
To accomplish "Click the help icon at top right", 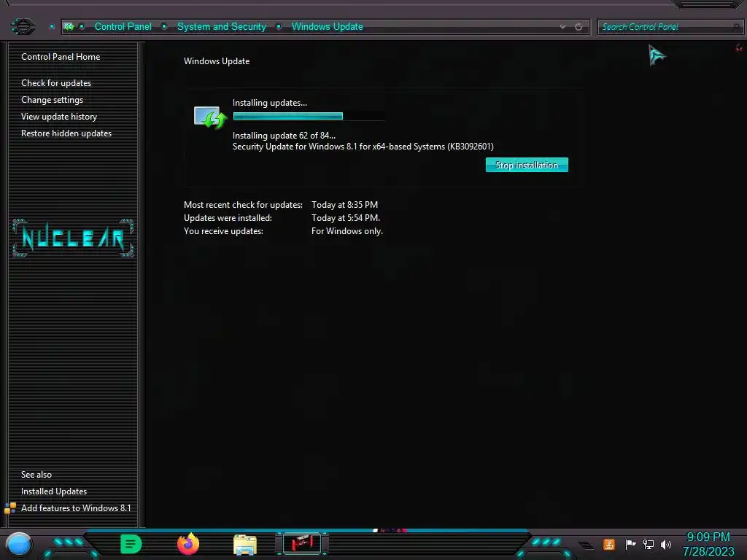I will (739, 48).
